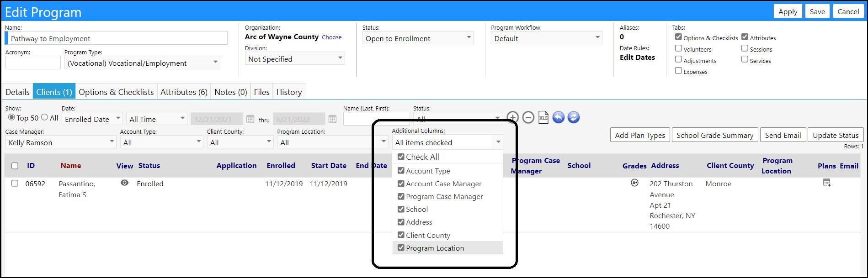The image size is (868, 278).
Task: Enable the Sessions tab checkbox
Action: pos(745,48)
